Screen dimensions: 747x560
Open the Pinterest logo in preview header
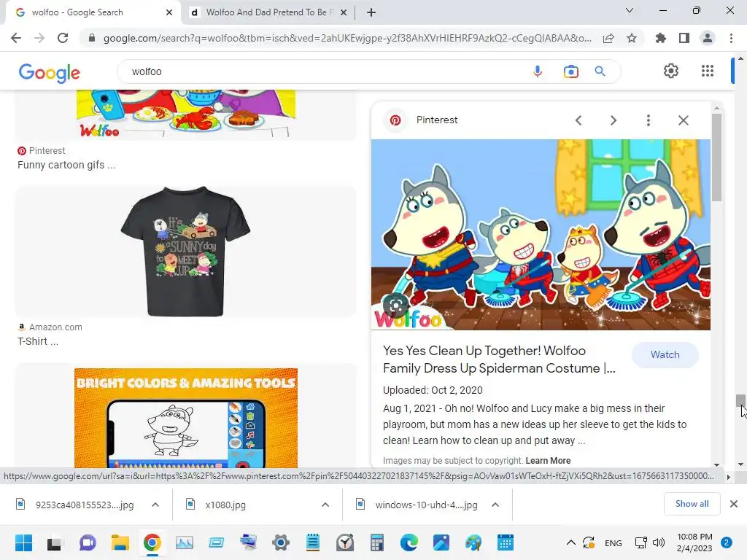pos(395,120)
